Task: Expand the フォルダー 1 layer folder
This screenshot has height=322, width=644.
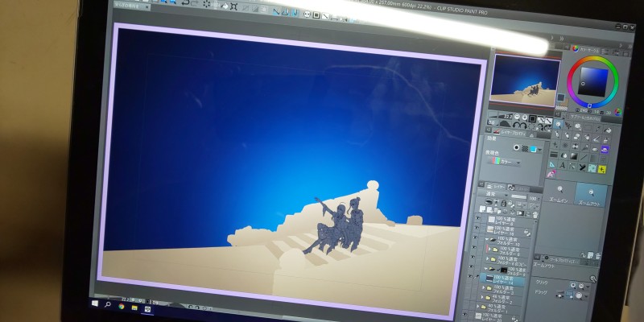Action: pyautogui.click(x=478, y=306)
